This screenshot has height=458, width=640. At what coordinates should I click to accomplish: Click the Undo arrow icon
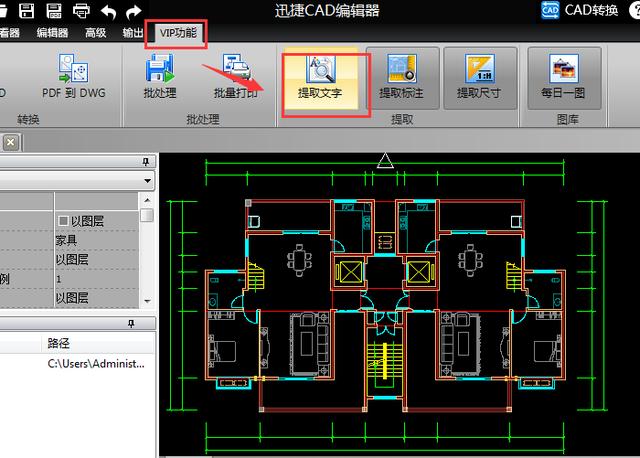pos(109,11)
